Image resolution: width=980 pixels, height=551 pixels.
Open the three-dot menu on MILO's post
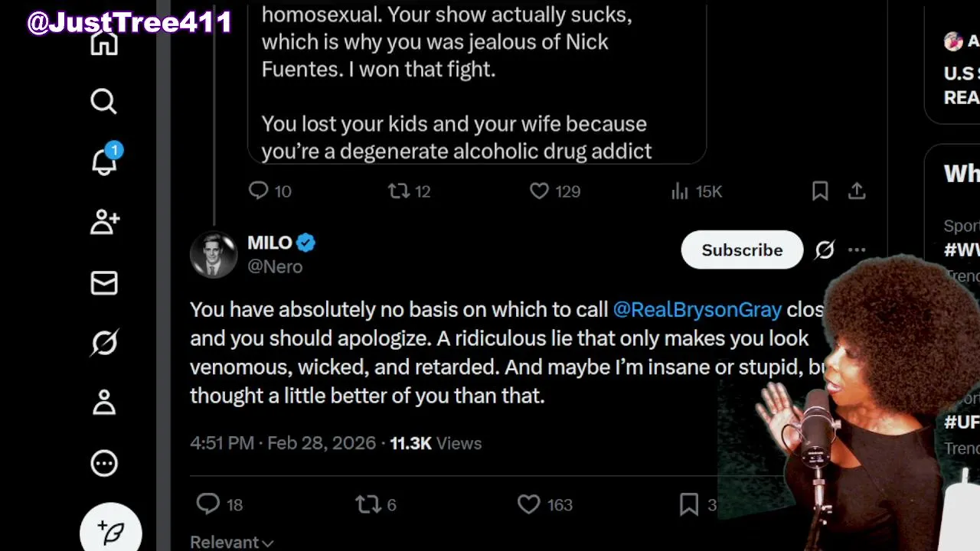point(857,250)
